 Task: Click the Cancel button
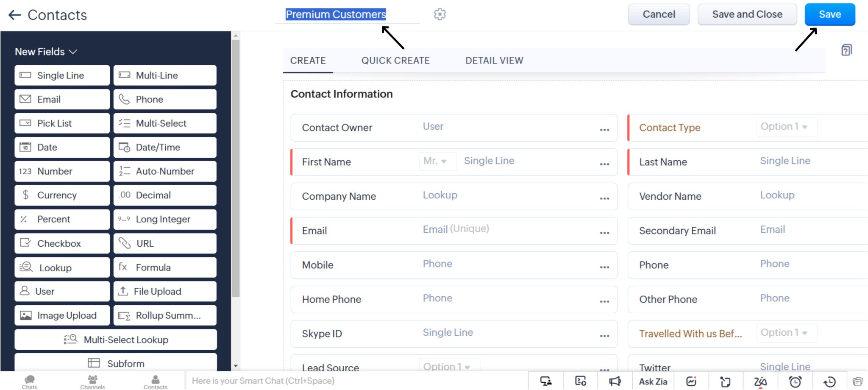pos(659,14)
